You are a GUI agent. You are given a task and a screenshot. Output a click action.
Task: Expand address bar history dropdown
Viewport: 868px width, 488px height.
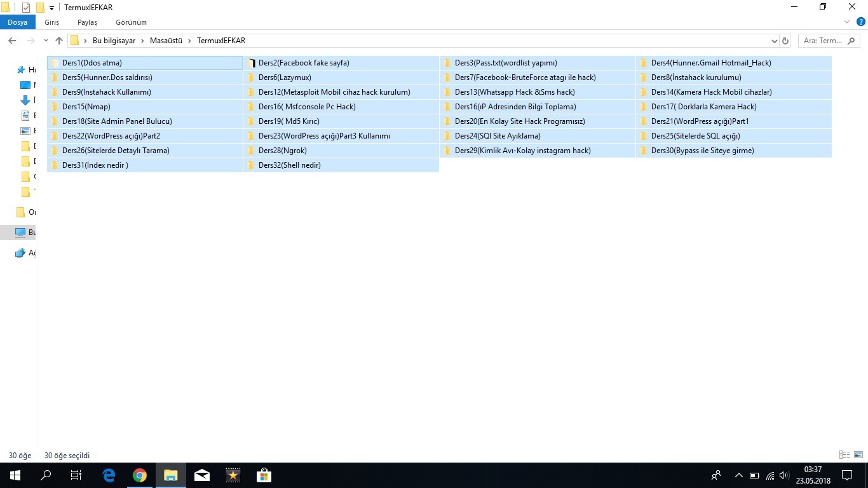point(774,41)
